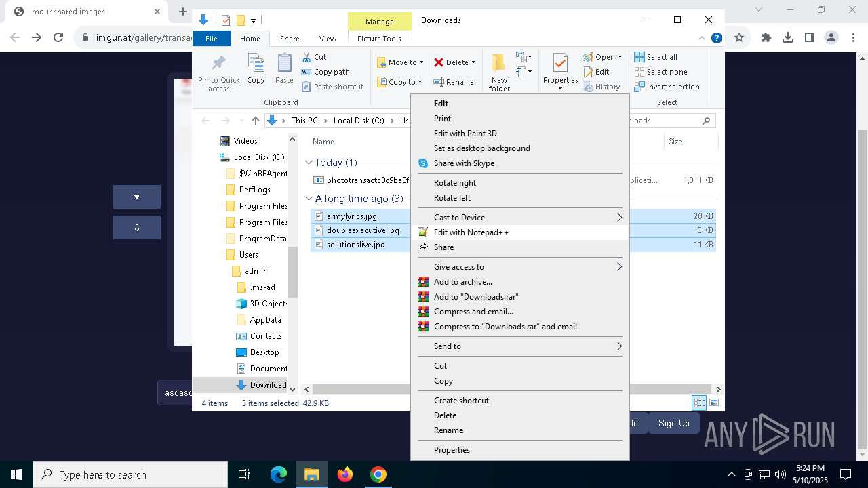Select Videos in the navigation tree

pyautogui.click(x=245, y=141)
